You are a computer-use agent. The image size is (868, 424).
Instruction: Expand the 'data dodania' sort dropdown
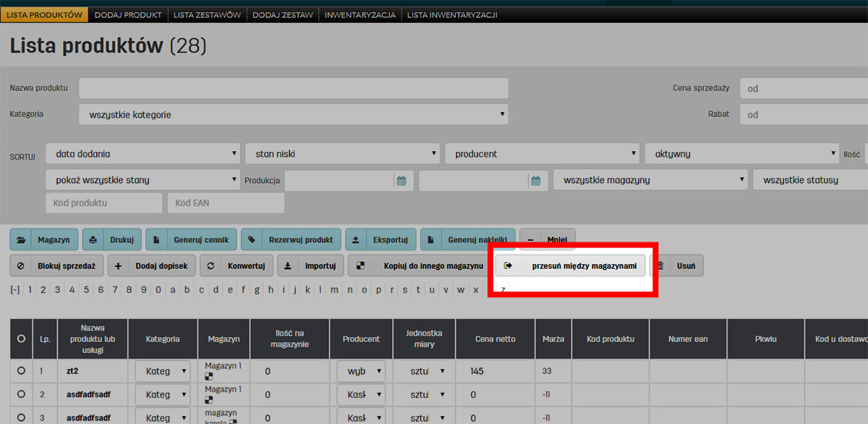coord(142,153)
